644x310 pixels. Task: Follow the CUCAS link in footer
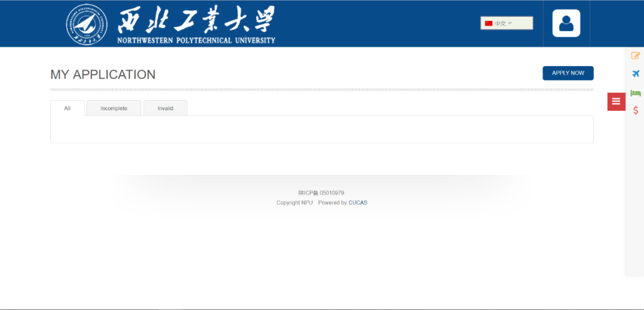358,203
